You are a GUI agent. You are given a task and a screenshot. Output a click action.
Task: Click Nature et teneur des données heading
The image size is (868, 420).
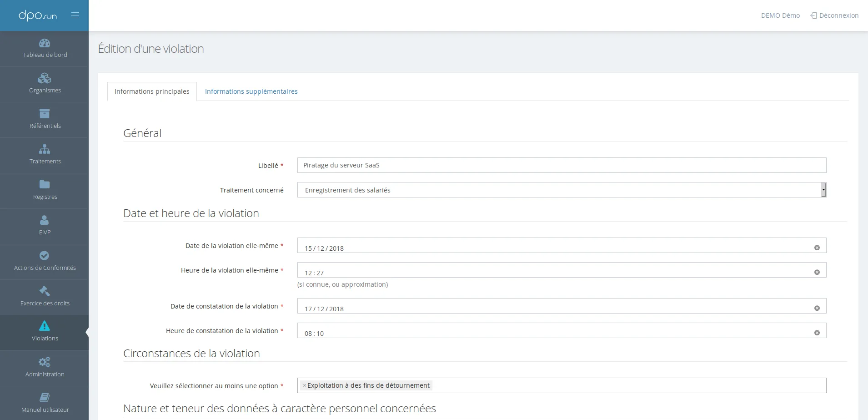point(280,408)
